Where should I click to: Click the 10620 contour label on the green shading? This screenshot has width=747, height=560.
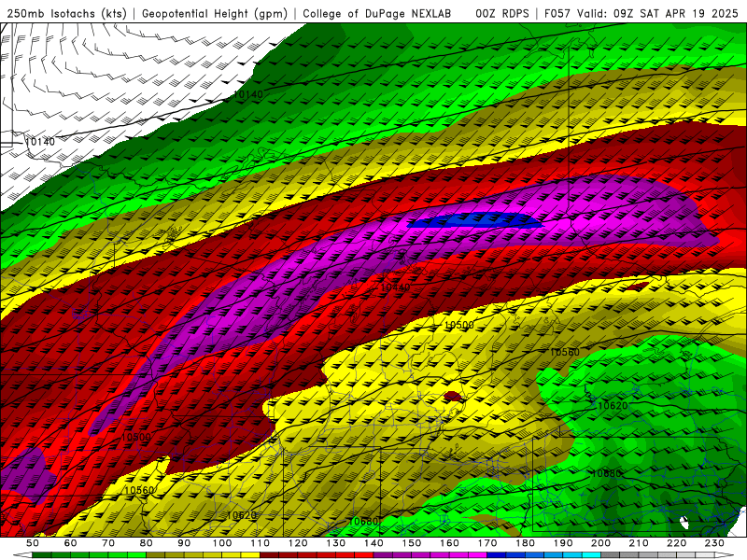(613, 406)
